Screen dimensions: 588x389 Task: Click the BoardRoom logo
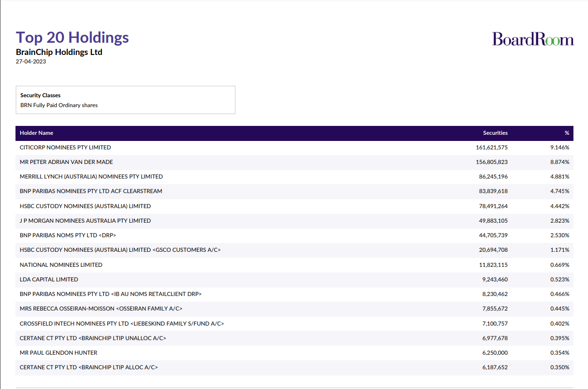click(533, 39)
